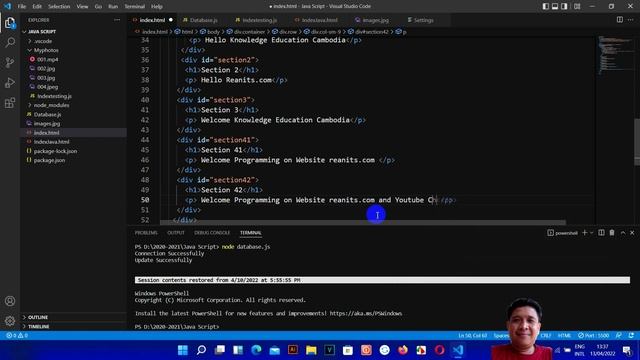Open Opera browser from taskbar
Image resolution: width=640 pixels, height=360 pixels.
[440, 350]
